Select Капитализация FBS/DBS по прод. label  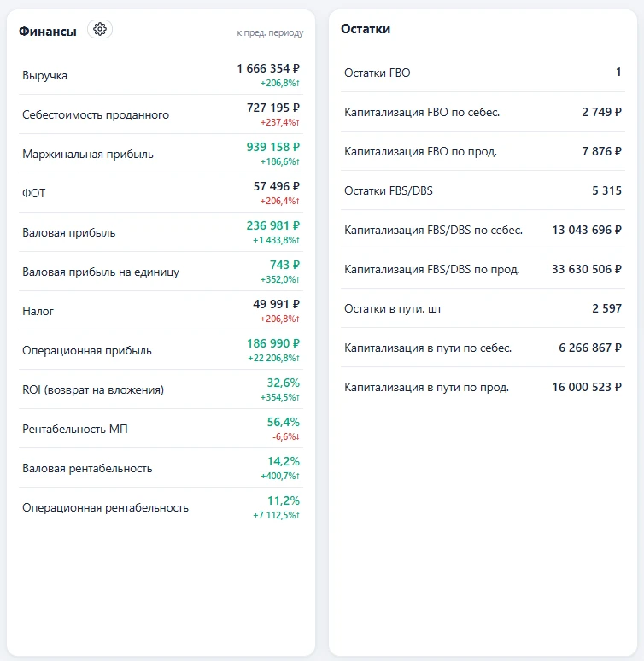click(x=432, y=269)
